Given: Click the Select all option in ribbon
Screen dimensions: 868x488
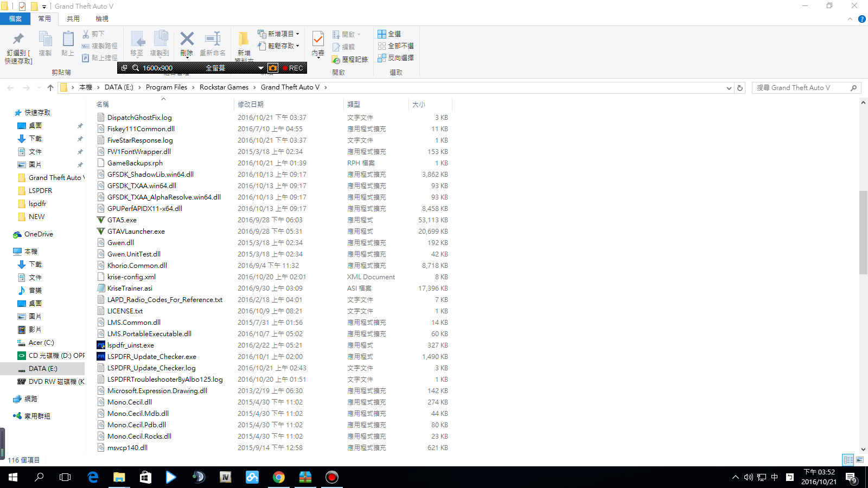Looking at the screenshot, I should (x=390, y=34).
